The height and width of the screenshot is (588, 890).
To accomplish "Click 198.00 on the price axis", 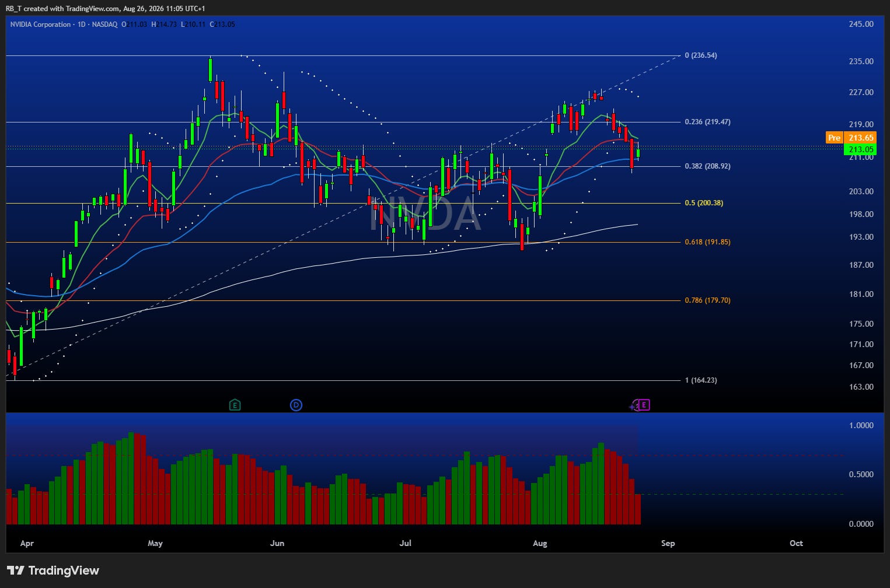I will click(861, 214).
